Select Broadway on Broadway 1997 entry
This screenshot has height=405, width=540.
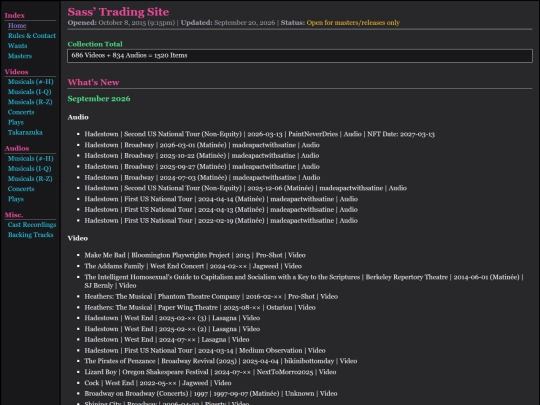[211, 394]
